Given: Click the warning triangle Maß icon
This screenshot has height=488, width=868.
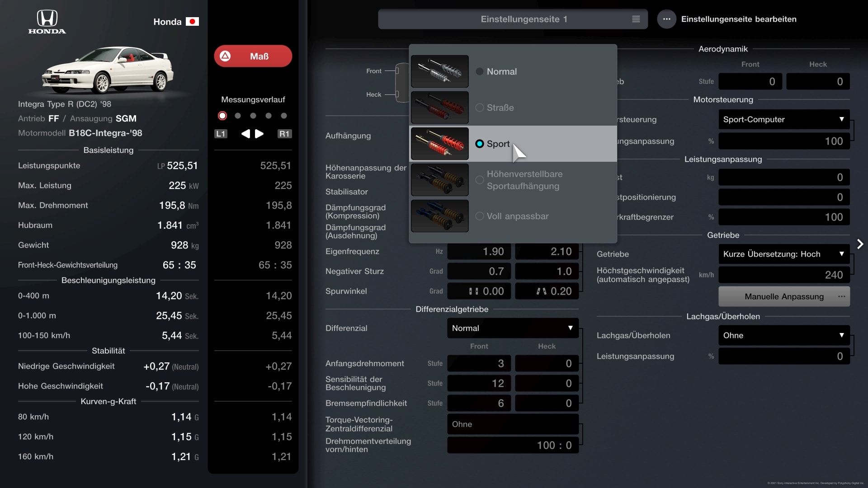Looking at the screenshot, I should click(225, 56).
